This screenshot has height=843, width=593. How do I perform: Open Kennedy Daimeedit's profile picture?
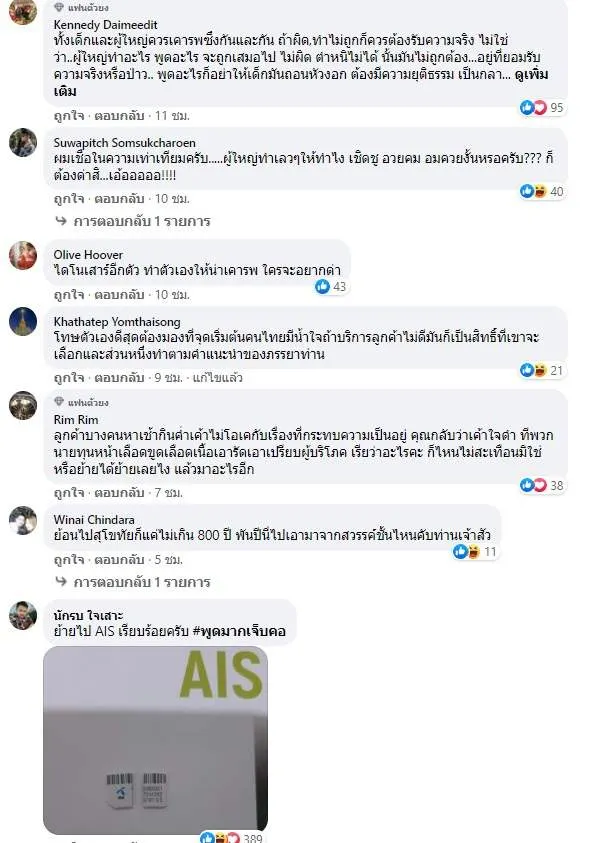point(23,11)
